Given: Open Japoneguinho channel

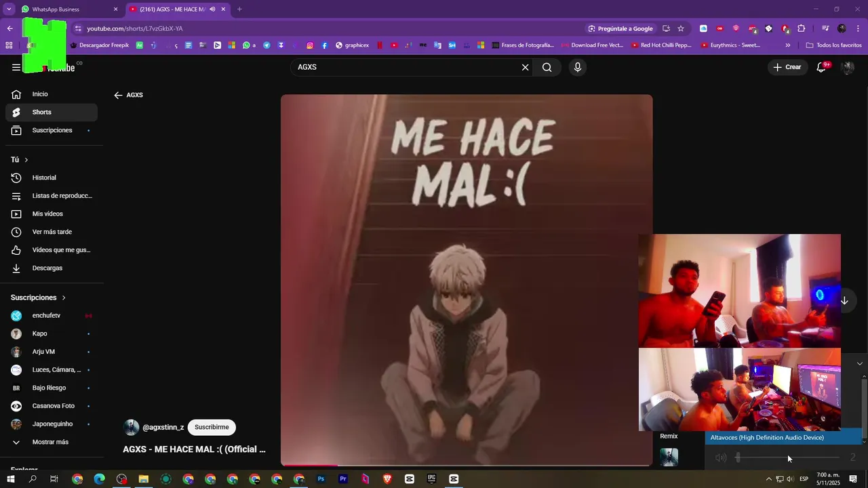Looking at the screenshot, I should pos(52,424).
